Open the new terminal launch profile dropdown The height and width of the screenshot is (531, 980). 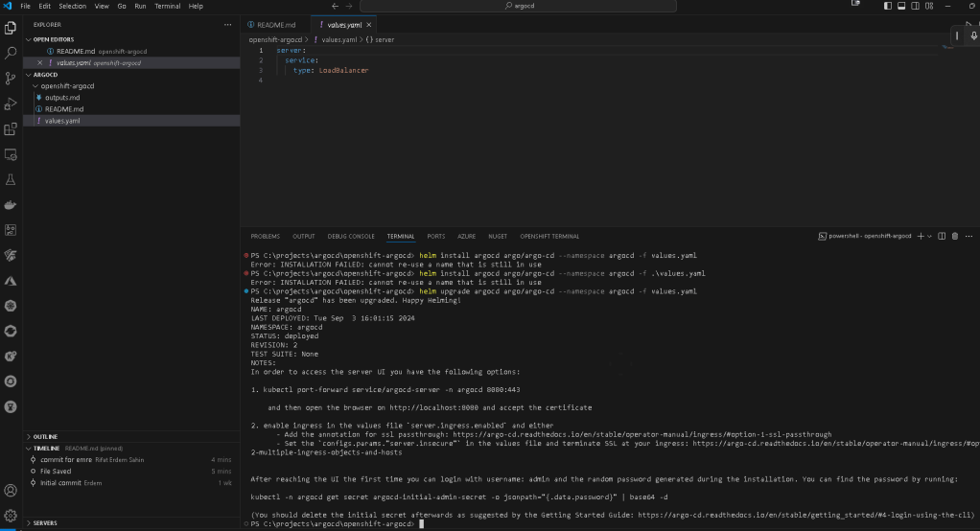929,236
